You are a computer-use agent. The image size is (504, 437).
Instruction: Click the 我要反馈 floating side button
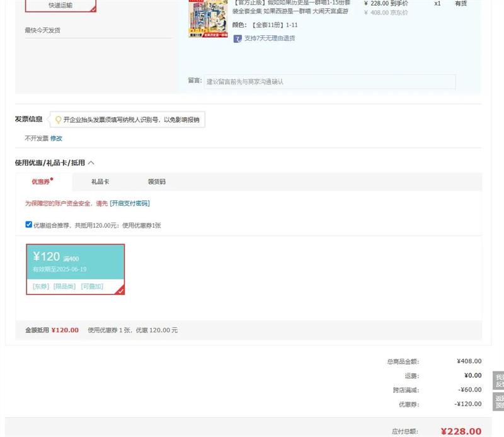[x=498, y=380]
